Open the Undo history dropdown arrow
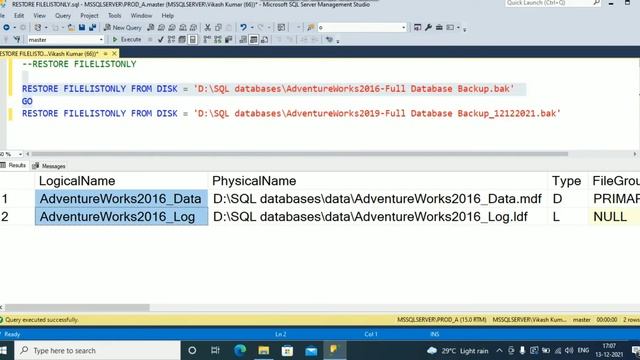 pos(252,27)
